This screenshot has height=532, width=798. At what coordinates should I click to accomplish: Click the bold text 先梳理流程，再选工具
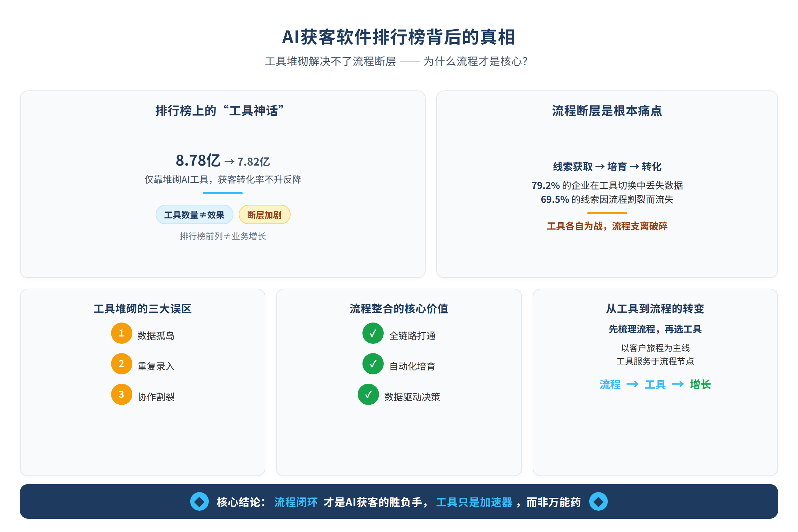(x=655, y=329)
